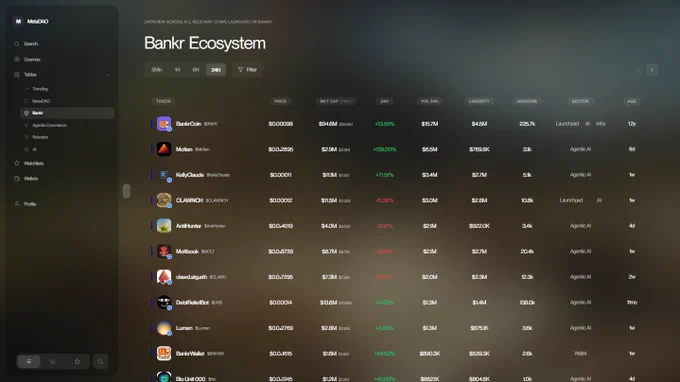Screen dimensions: 680x382
Task: Click the Moltbook token logo
Action: pyautogui.click(x=164, y=251)
